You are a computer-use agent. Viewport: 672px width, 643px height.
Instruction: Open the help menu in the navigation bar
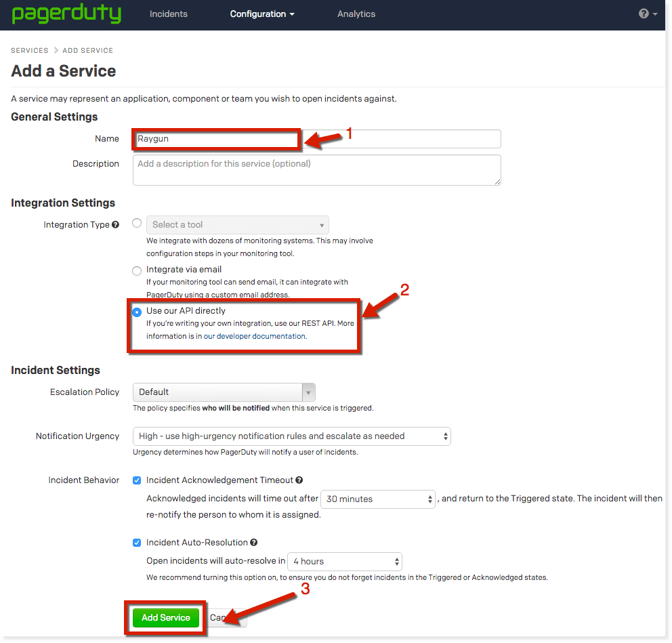click(x=642, y=14)
